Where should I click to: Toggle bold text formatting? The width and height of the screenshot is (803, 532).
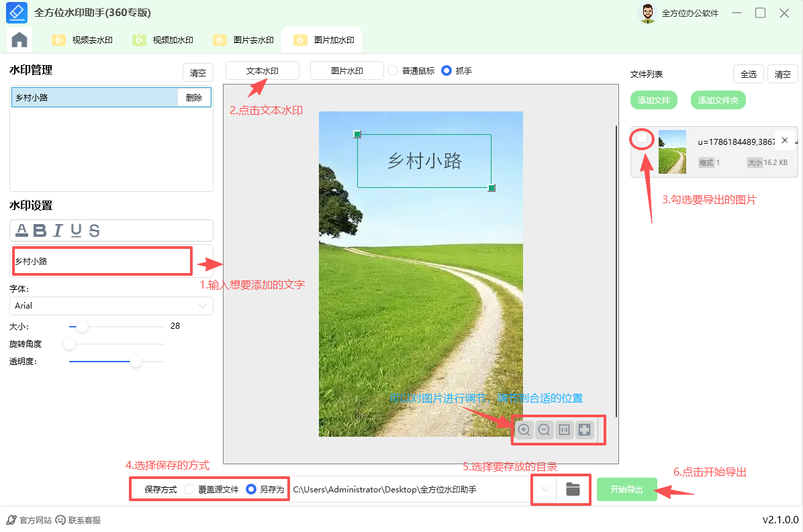(40, 231)
